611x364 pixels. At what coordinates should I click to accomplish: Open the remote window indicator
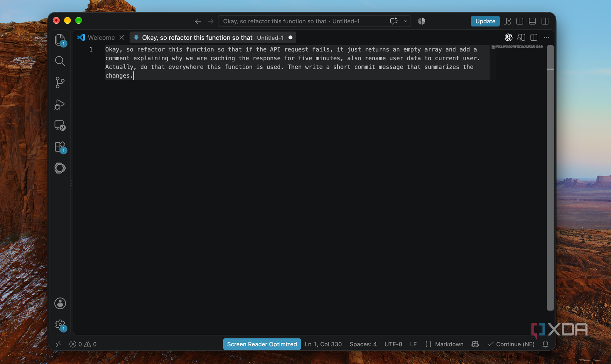[58, 344]
